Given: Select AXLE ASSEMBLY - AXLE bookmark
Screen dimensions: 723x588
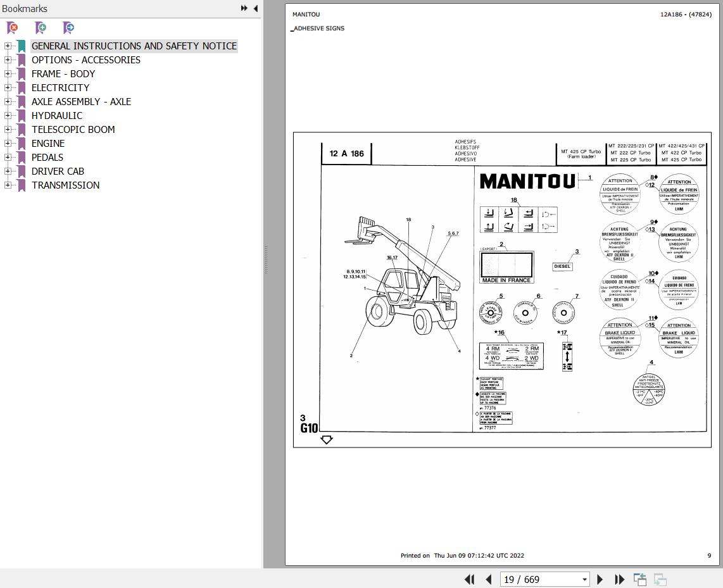Looking at the screenshot, I should (x=81, y=101).
